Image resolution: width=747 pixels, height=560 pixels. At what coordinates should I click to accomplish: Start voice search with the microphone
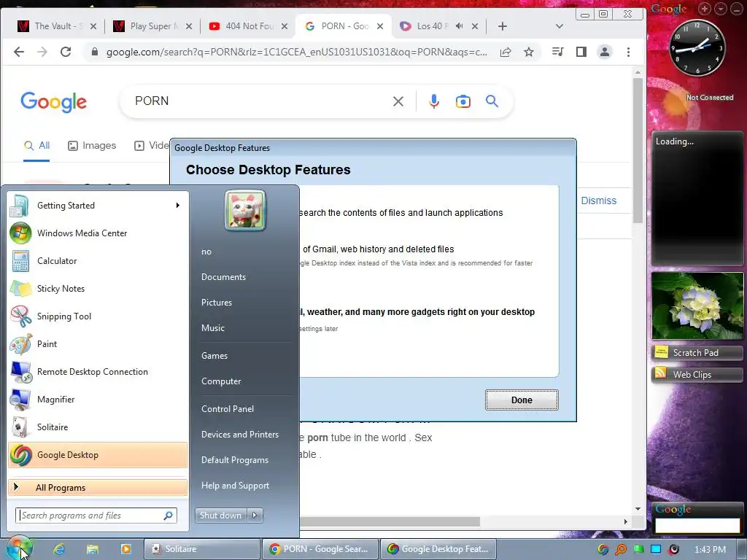(x=433, y=101)
